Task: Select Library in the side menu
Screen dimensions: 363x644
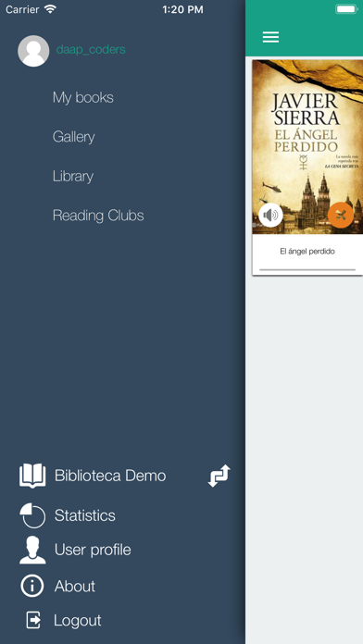Action: click(x=73, y=176)
